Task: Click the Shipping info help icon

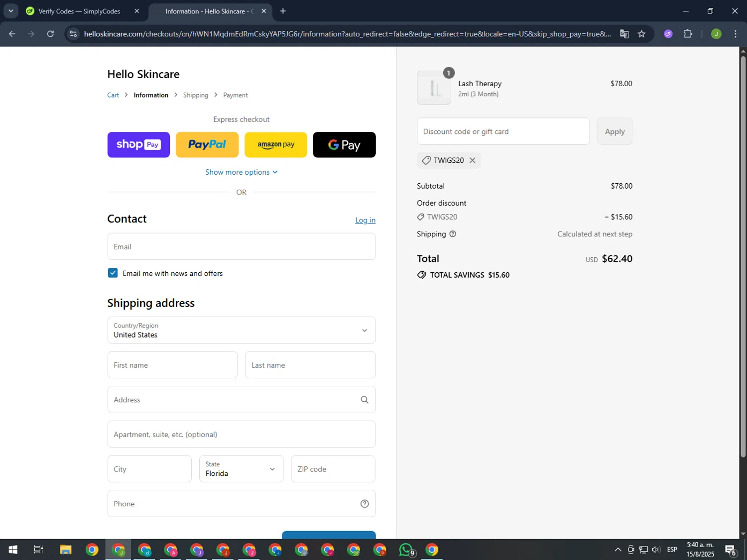Action: pyautogui.click(x=453, y=234)
